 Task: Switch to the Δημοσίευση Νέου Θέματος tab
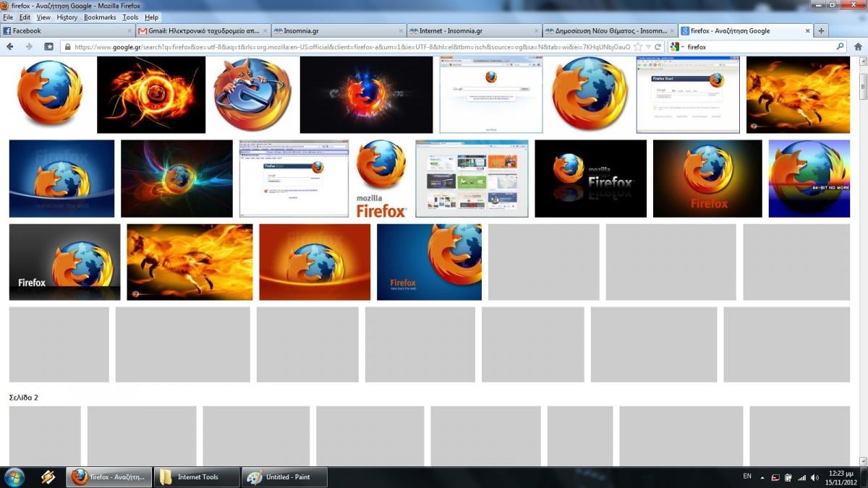click(610, 31)
